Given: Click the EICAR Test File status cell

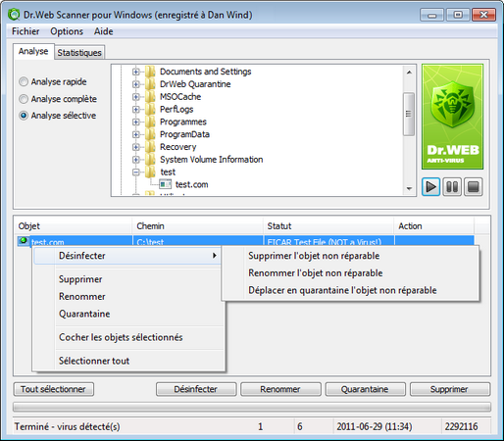Looking at the screenshot, I should [x=328, y=241].
